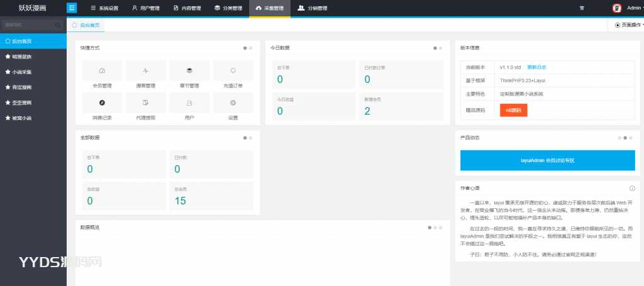Open the 用户 shortcut icon
Viewport: 644px width, 286px height.
(189, 102)
